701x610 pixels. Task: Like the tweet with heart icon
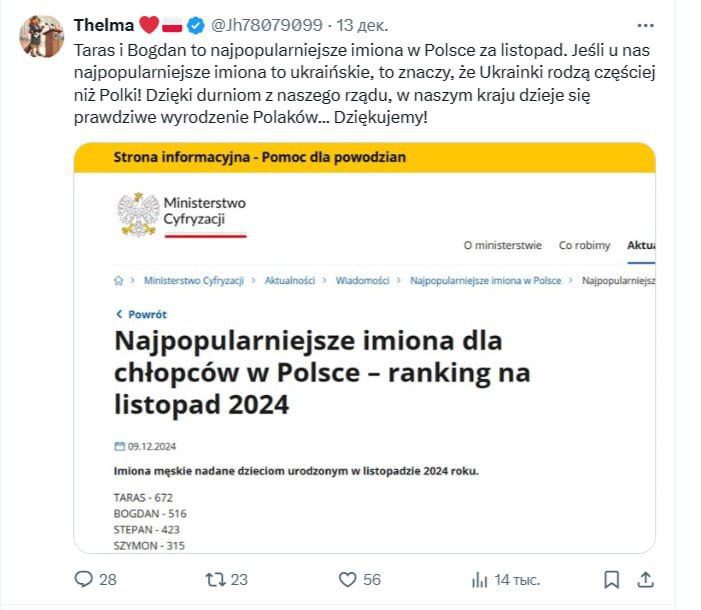348,579
